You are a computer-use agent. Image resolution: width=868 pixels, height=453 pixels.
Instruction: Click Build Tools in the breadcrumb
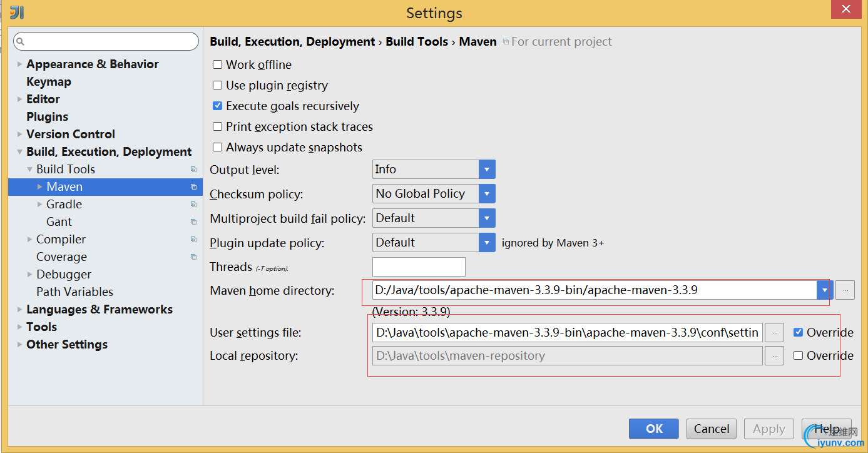[x=417, y=42]
